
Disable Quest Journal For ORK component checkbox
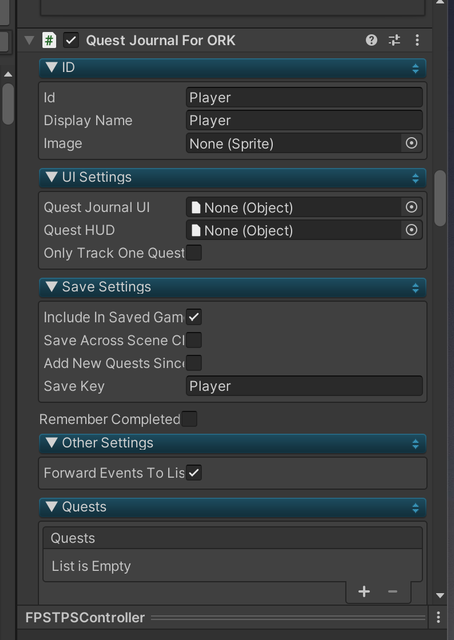[x=71, y=40]
